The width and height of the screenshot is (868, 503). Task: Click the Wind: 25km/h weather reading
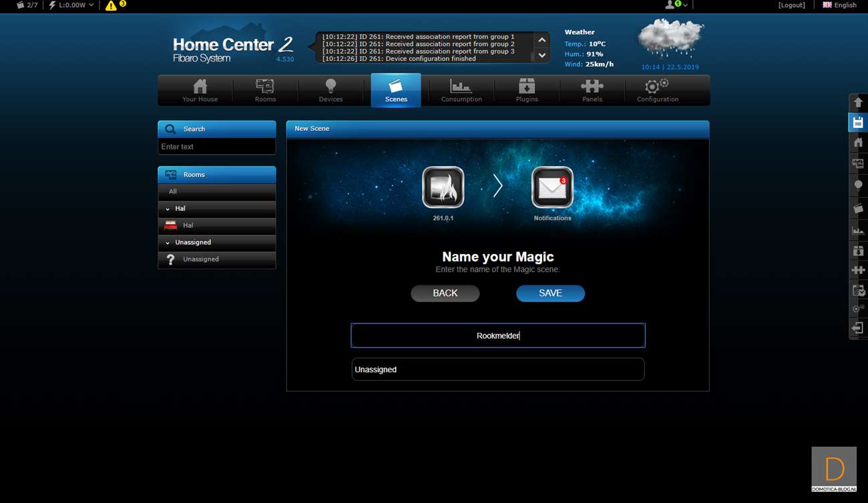589,65
